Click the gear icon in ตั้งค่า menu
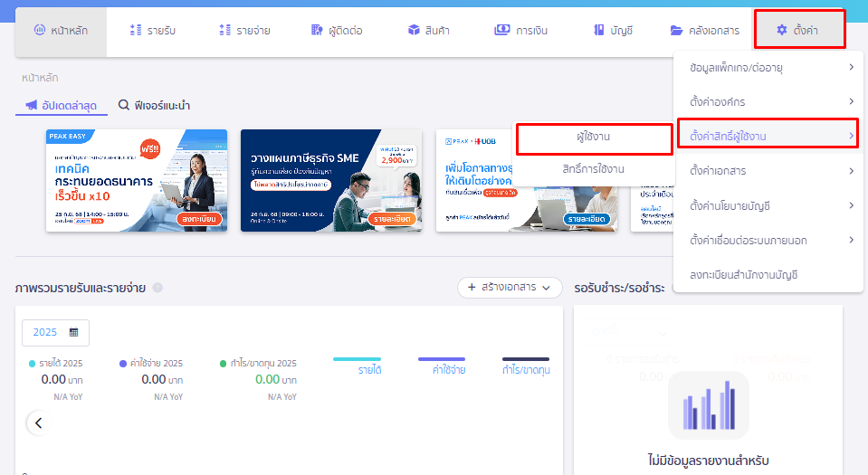 click(x=782, y=31)
